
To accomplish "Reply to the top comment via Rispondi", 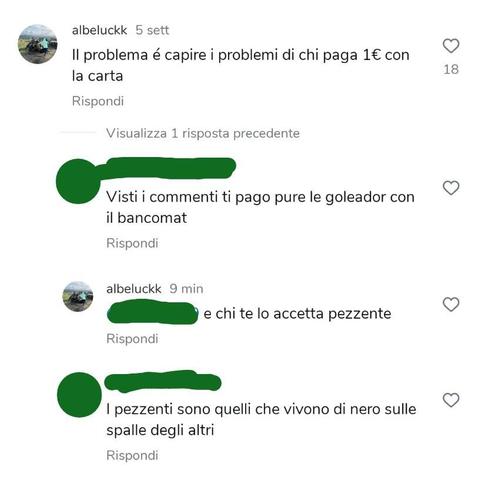I will (98, 101).
